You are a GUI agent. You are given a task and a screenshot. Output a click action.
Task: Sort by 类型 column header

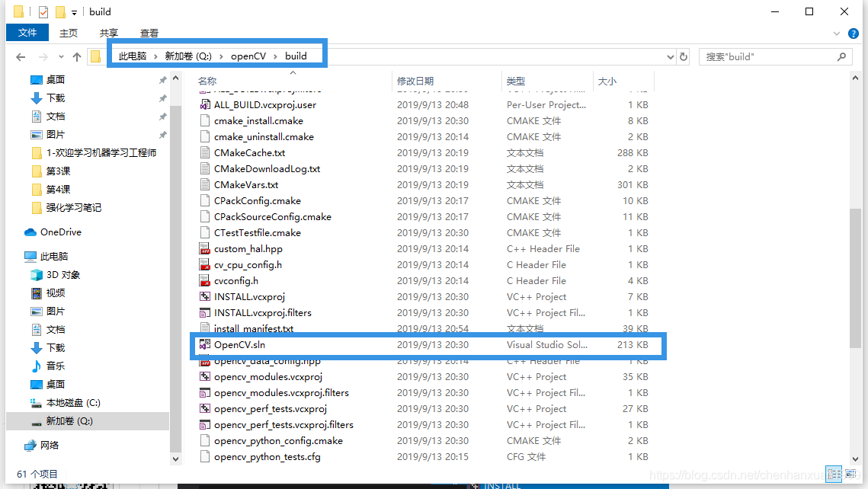tap(515, 81)
